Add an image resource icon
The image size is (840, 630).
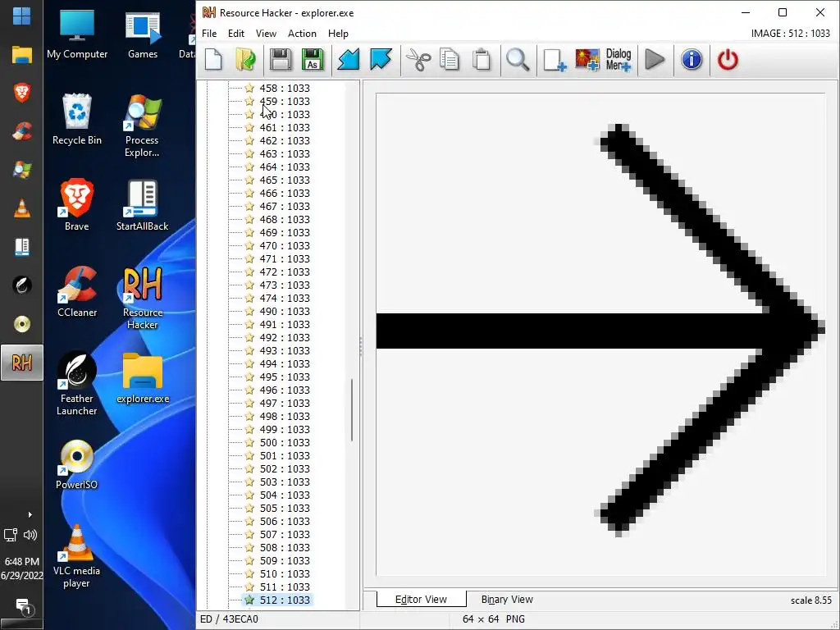pyautogui.click(x=587, y=59)
